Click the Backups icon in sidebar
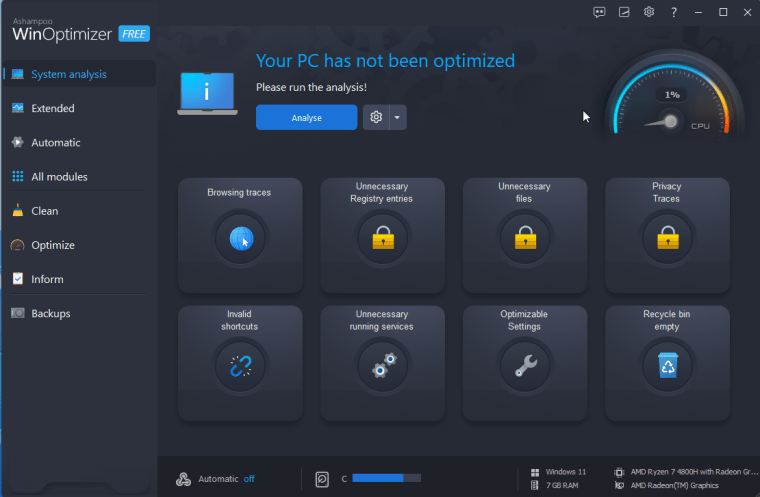Image resolution: width=760 pixels, height=497 pixels. coord(18,313)
